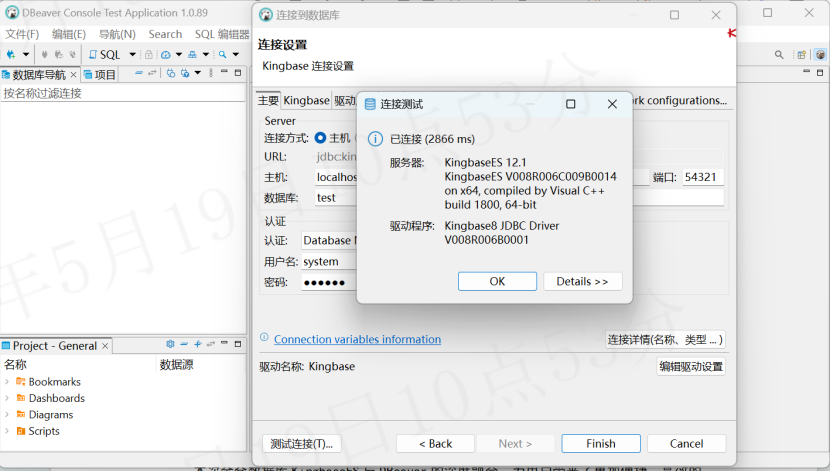Click the grayed reconnect plug icon
Viewport: 831px width, 472px height.
[58, 55]
